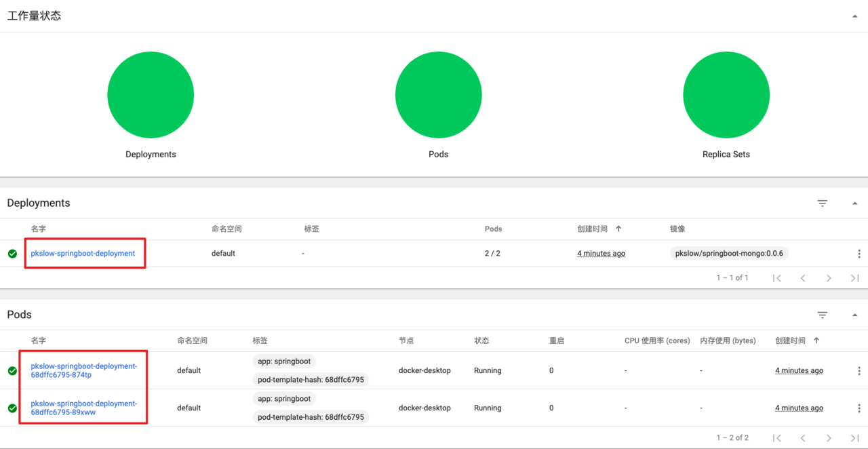Click the 重启 column header

pyautogui.click(x=557, y=340)
